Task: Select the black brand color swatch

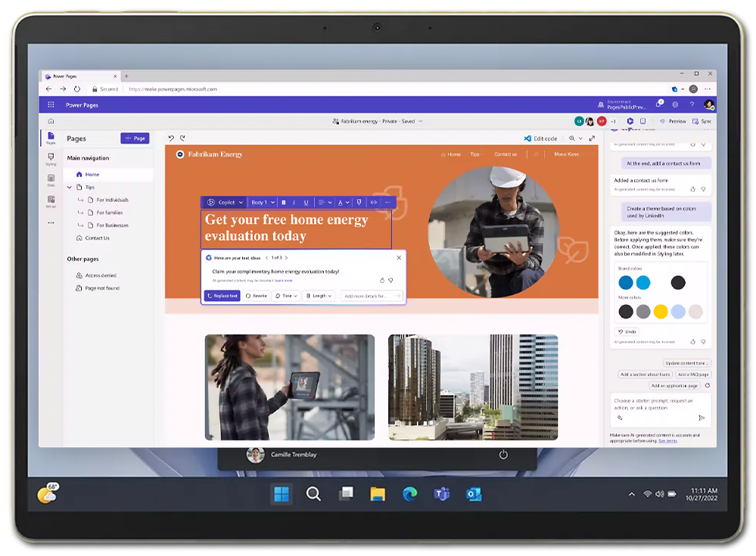Action: (x=678, y=283)
